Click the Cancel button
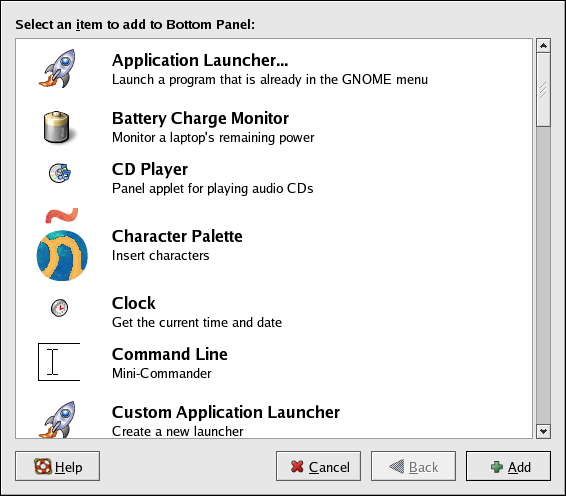This screenshot has width=566, height=496. 318,466
